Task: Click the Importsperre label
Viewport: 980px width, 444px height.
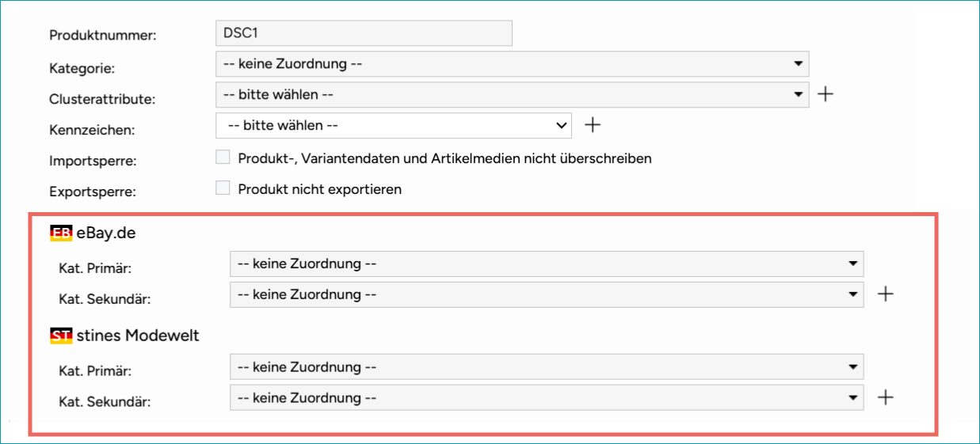Action: click(x=93, y=161)
